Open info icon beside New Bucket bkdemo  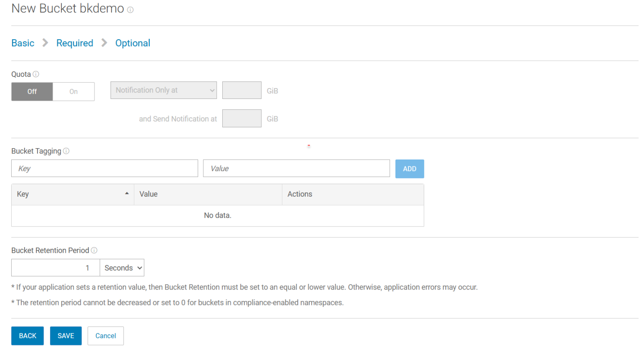(x=130, y=10)
